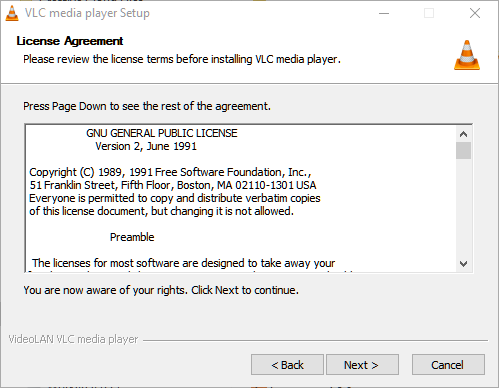Click the 'VLC media player Setup' title bar text

click(x=87, y=13)
